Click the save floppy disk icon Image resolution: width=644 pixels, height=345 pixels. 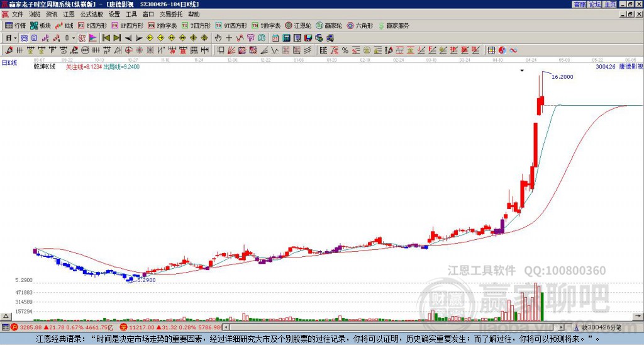(308, 38)
